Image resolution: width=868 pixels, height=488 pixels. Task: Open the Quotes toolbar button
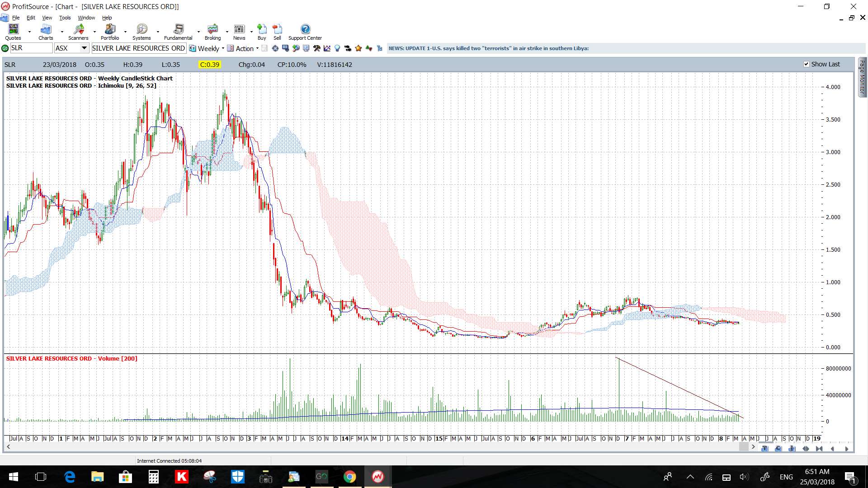pyautogui.click(x=13, y=32)
